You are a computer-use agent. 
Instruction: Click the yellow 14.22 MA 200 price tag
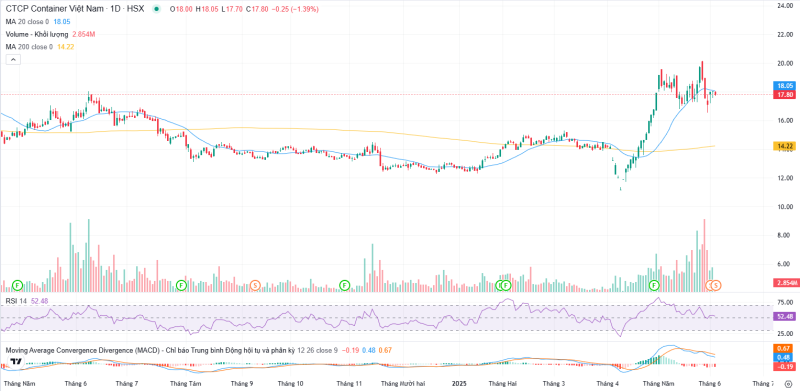point(785,146)
